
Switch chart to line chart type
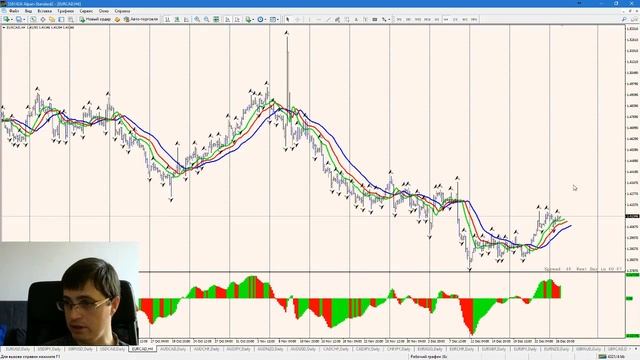(187, 19)
